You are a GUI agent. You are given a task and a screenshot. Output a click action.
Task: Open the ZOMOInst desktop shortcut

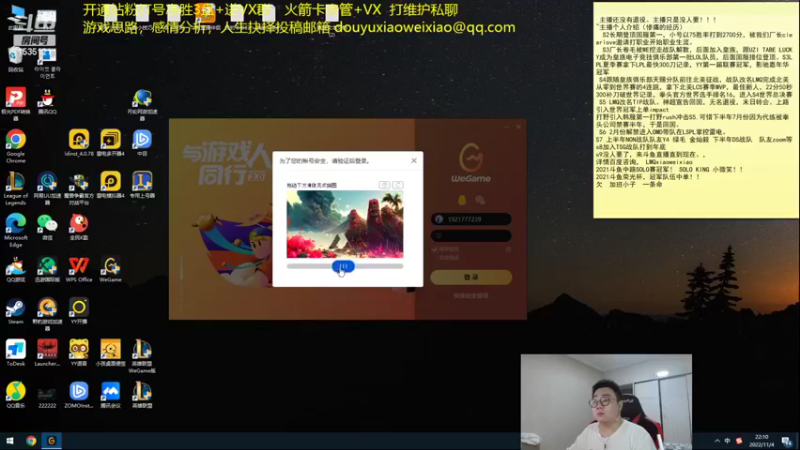79,395
